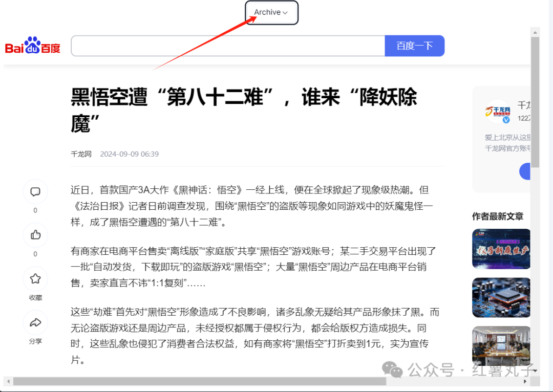This screenshot has height=392, width=553.
Task: Click the paragraph starting 这些“劫难”首先
Action: click(x=254, y=336)
